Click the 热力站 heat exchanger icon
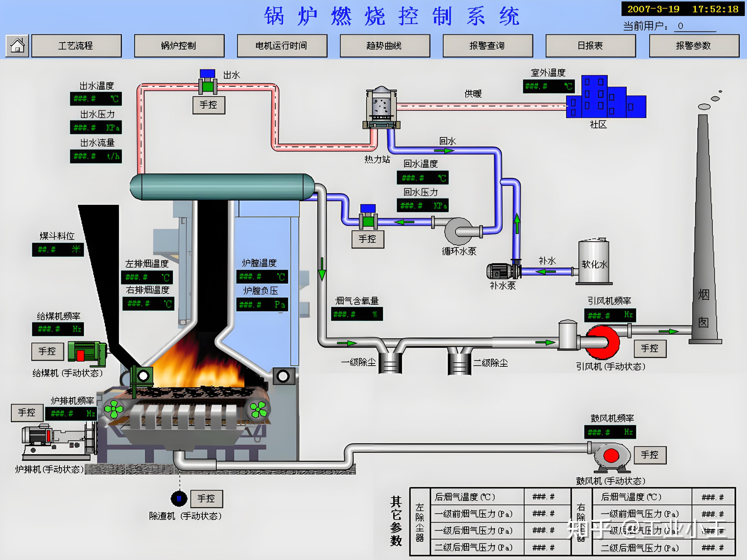Viewport: 747px width, 560px height. click(382, 107)
